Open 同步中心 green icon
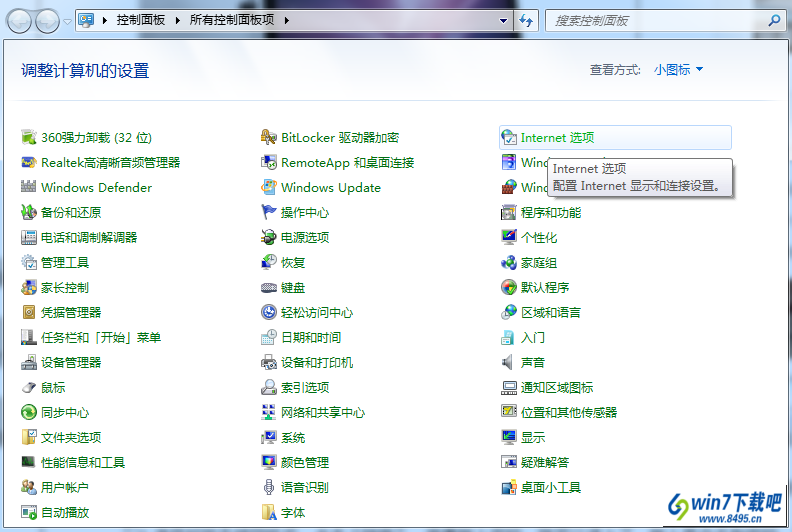 coord(29,412)
